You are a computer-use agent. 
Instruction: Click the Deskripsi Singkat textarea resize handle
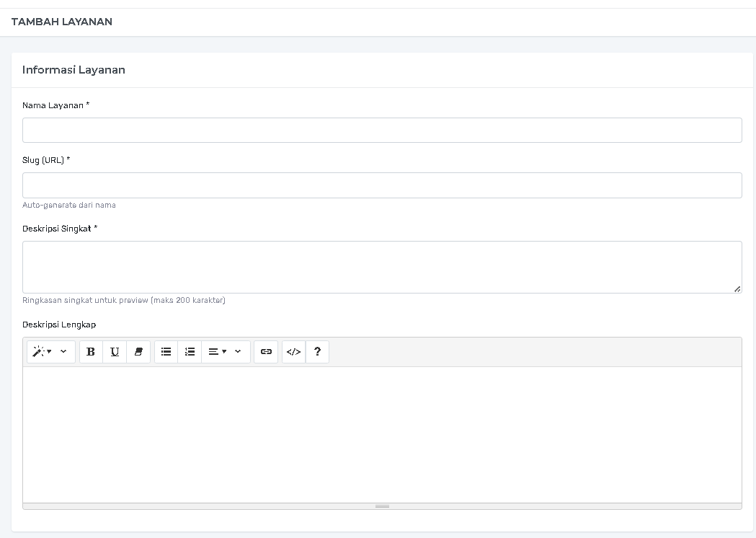coord(737,289)
